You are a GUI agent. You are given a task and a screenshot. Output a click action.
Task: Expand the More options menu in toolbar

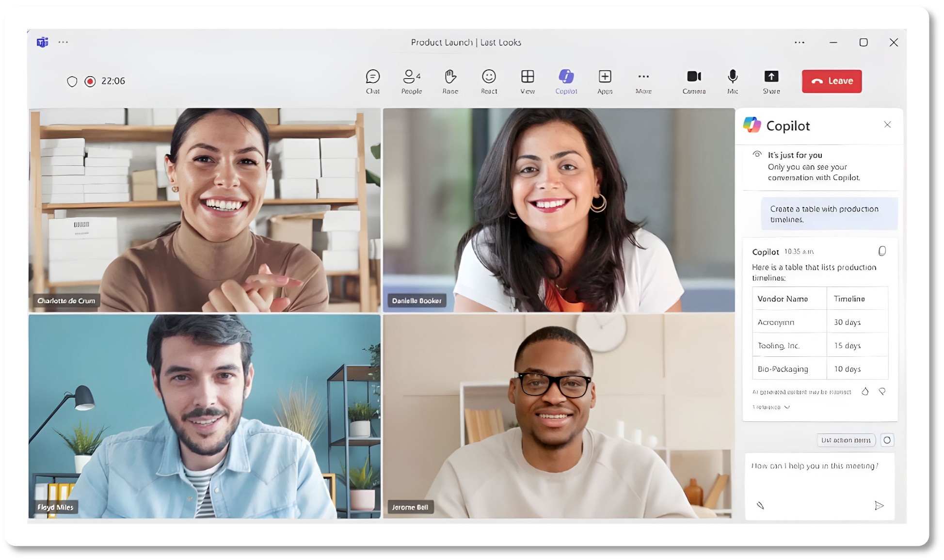pyautogui.click(x=643, y=81)
